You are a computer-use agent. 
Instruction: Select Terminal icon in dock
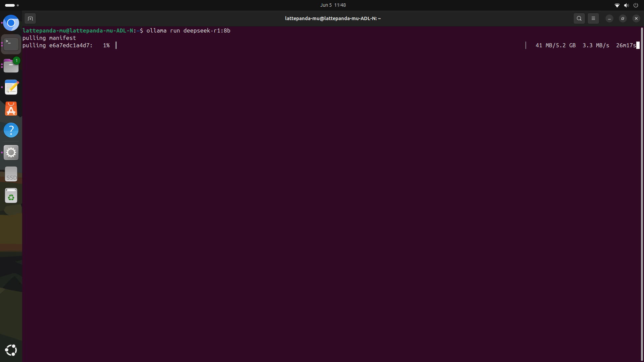tap(11, 44)
